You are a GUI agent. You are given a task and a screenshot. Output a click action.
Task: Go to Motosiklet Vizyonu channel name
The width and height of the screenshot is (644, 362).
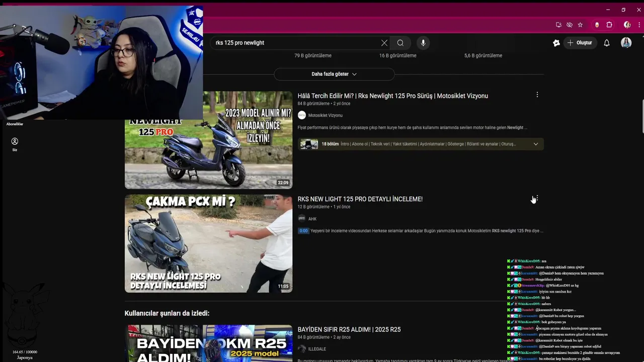[325, 115]
